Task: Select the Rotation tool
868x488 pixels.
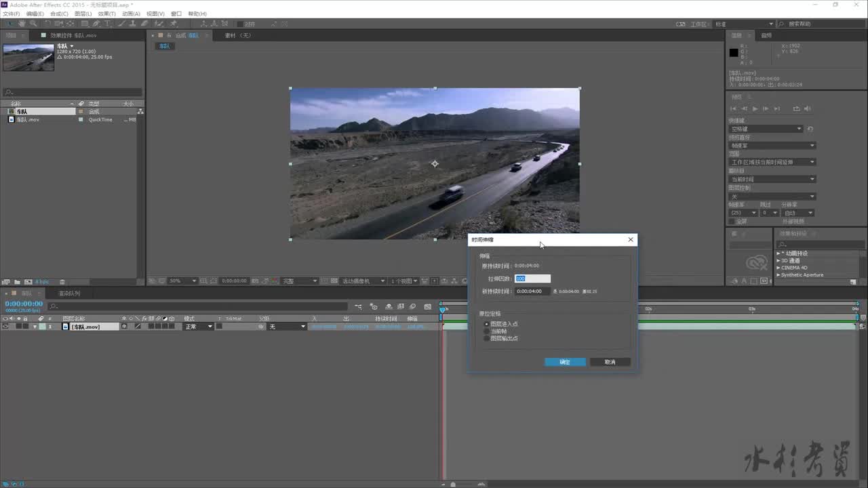Action: pos(47,24)
